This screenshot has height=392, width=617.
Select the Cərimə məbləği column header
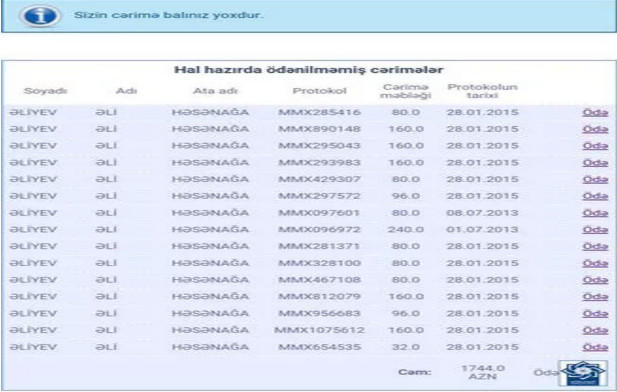click(406, 91)
